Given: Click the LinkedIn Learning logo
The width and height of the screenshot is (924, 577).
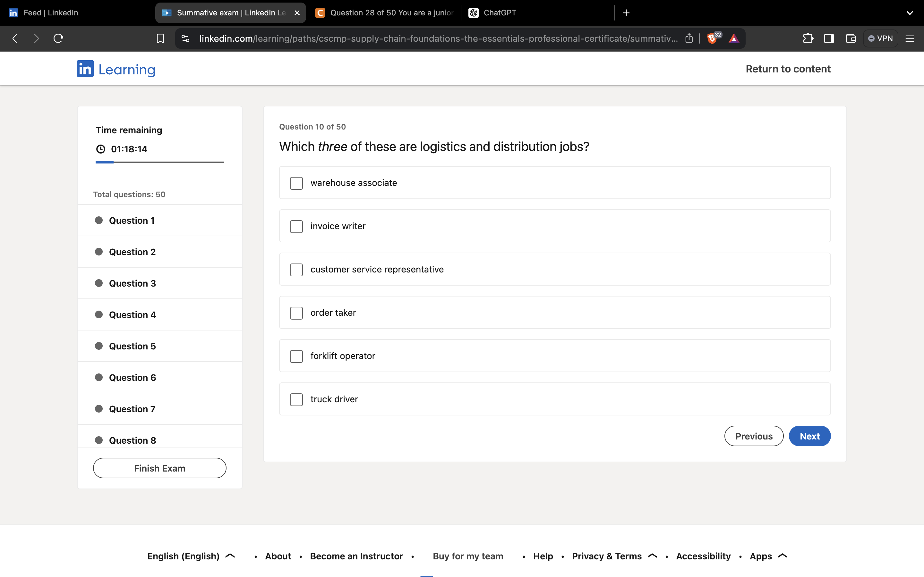Looking at the screenshot, I should coord(116,69).
